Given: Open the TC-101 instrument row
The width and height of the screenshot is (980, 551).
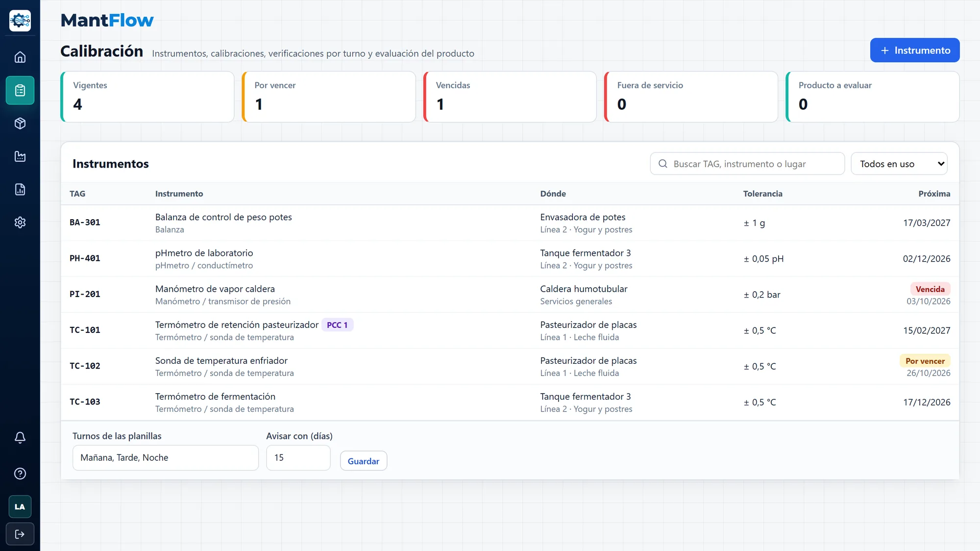Looking at the screenshot, I should [x=510, y=330].
